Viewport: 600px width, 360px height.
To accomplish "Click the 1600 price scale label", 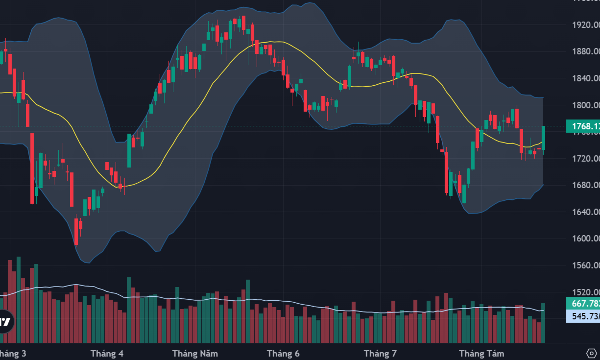I will click(586, 238).
